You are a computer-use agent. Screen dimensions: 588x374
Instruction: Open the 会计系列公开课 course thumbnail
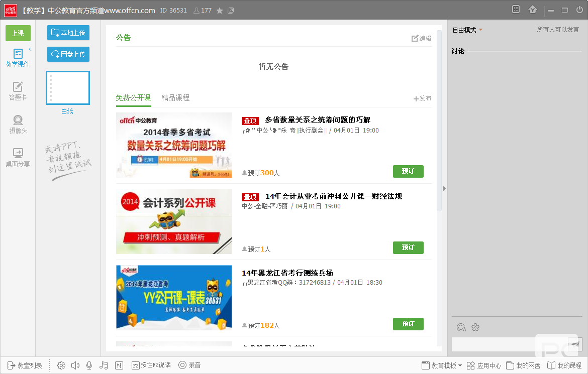(173, 221)
